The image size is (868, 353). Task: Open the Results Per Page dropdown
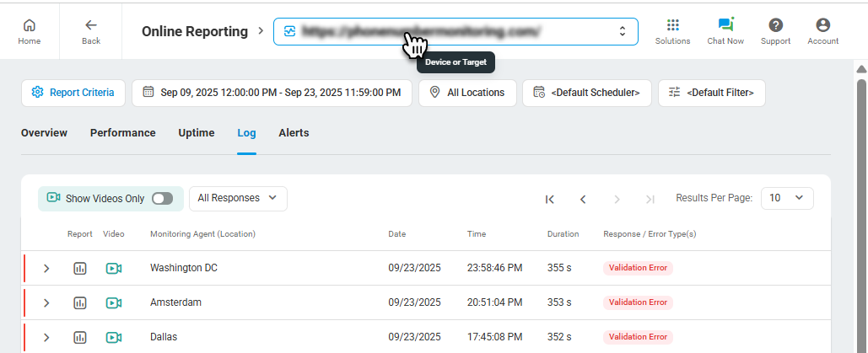(786, 198)
